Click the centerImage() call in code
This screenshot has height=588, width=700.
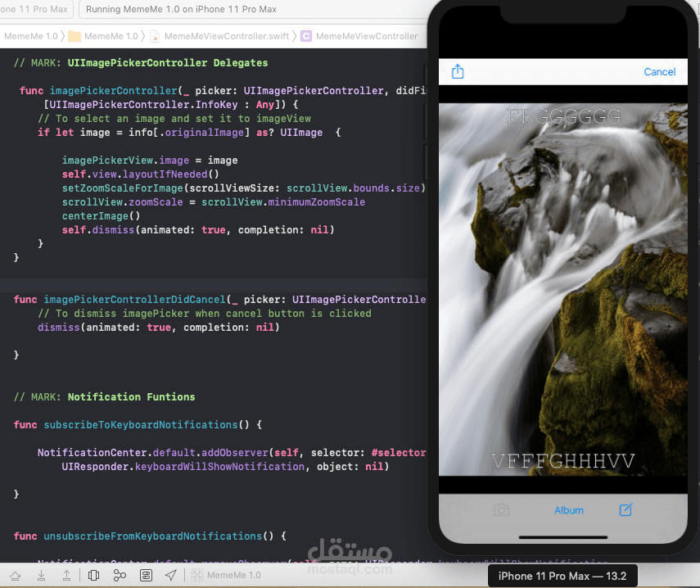(x=101, y=216)
